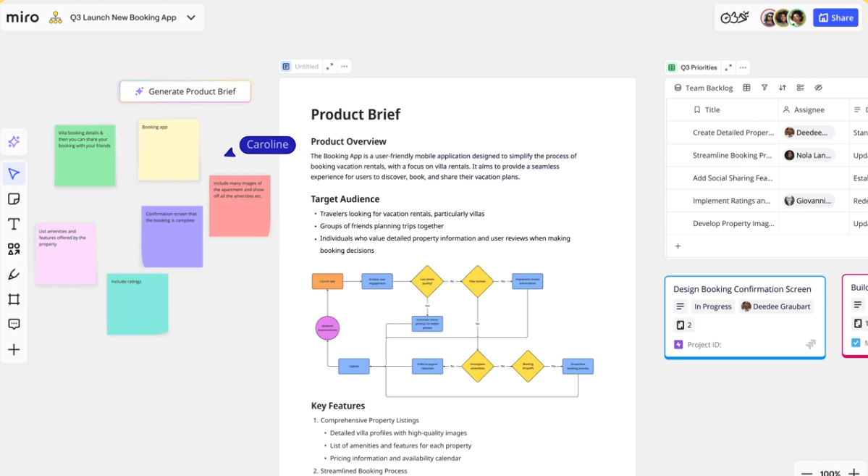Click the description icon on Design Booking card
Screen dimensions: 868x476
point(681,306)
